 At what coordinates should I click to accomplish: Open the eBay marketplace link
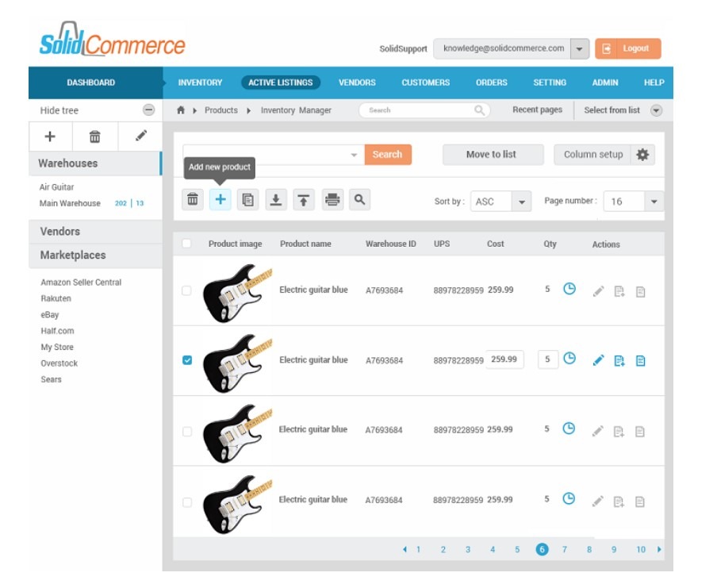click(50, 315)
